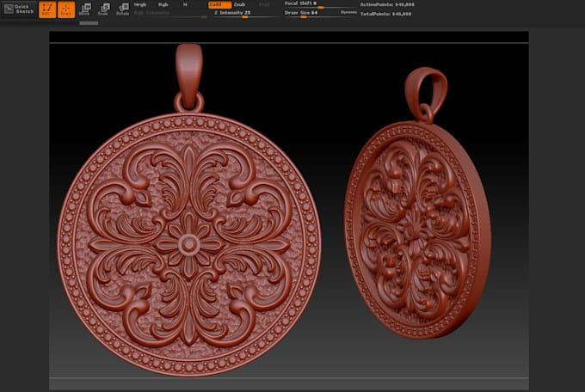The image size is (585, 392).
Task: Select the Scale transform tool
Action: (x=103, y=9)
